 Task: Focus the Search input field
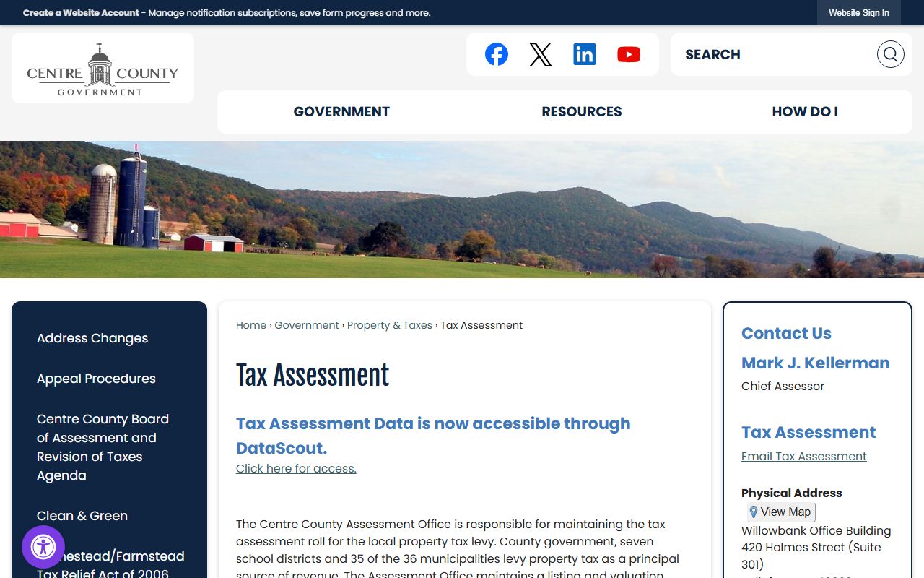point(772,54)
